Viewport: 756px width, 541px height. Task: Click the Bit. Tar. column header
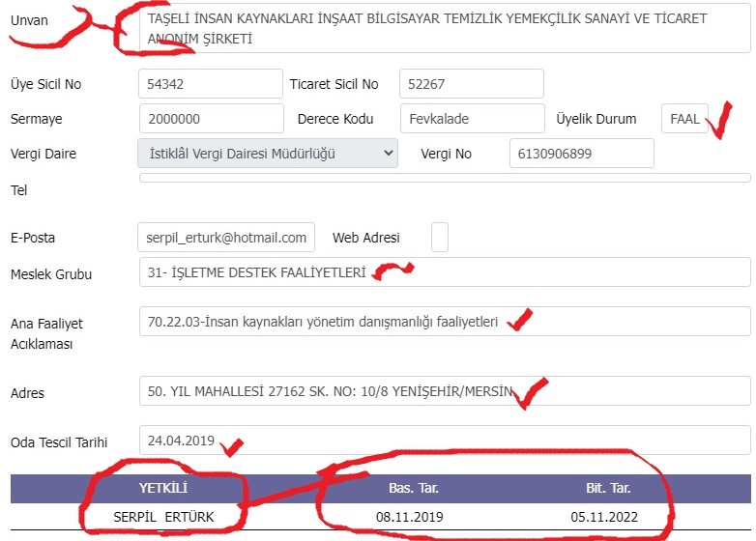click(x=608, y=488)
